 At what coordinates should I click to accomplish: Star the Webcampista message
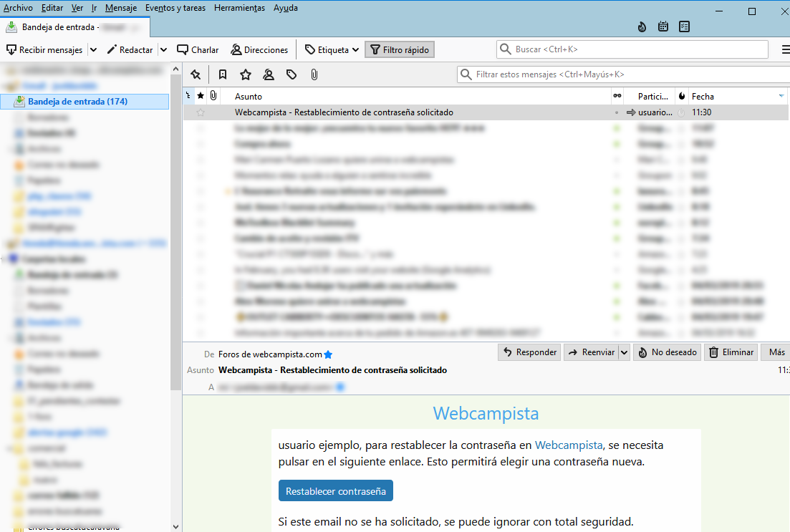pyautogui.click(x=201, y=112)
